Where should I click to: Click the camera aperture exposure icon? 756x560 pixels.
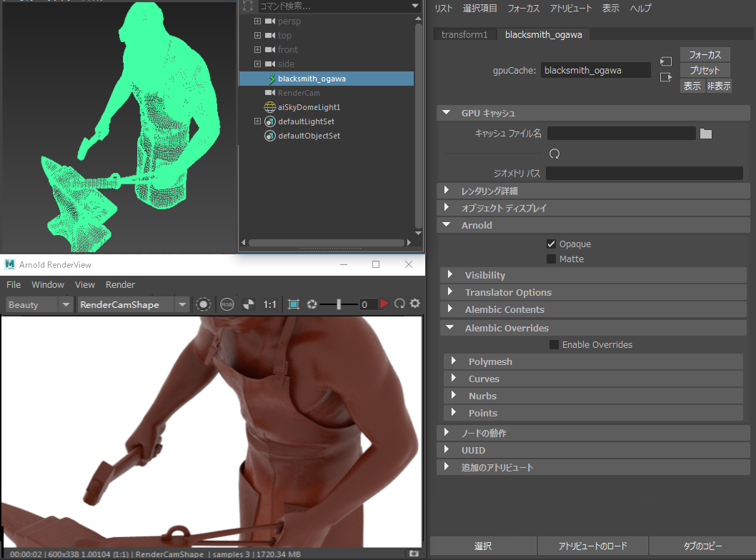click(x=312, y=304)
